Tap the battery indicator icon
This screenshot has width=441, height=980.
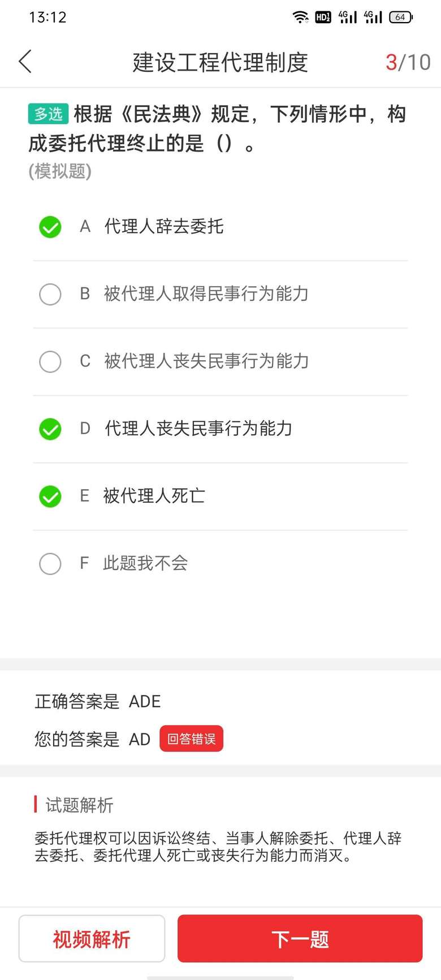(x=400, y=17)
